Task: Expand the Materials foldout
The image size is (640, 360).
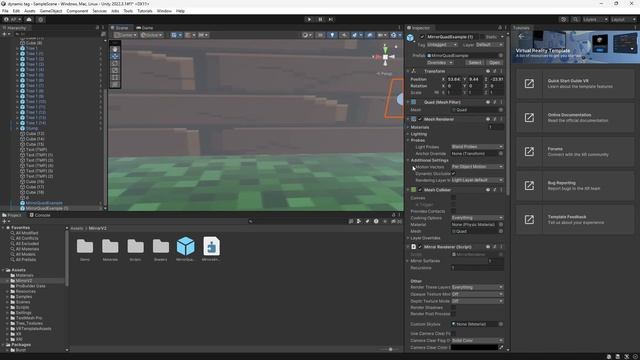Action: click(408, 127)
